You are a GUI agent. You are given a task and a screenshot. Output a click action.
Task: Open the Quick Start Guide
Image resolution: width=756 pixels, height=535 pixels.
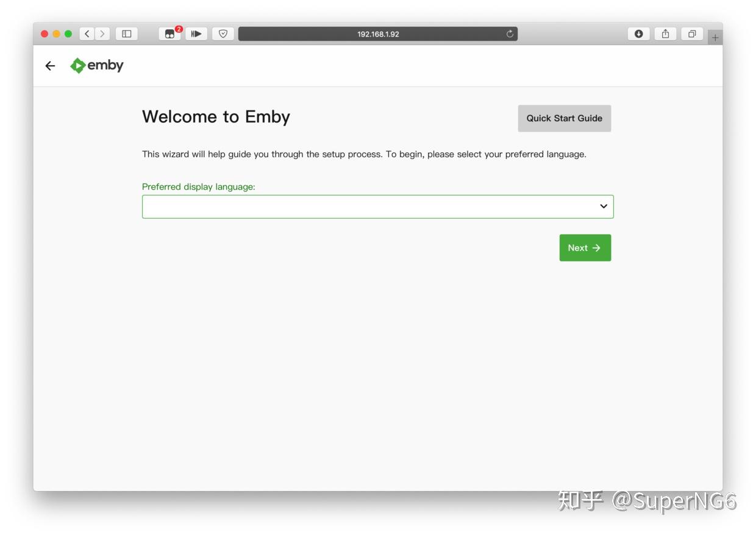[564, 118]
